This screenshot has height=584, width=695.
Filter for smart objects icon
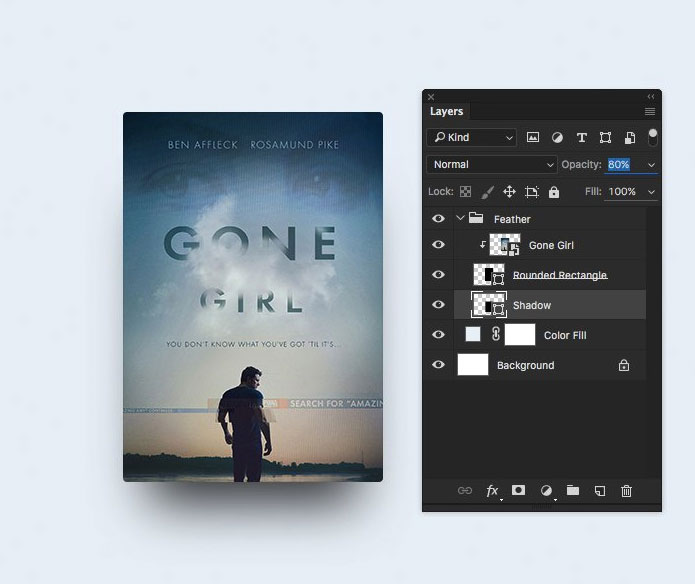pos(630,138)
